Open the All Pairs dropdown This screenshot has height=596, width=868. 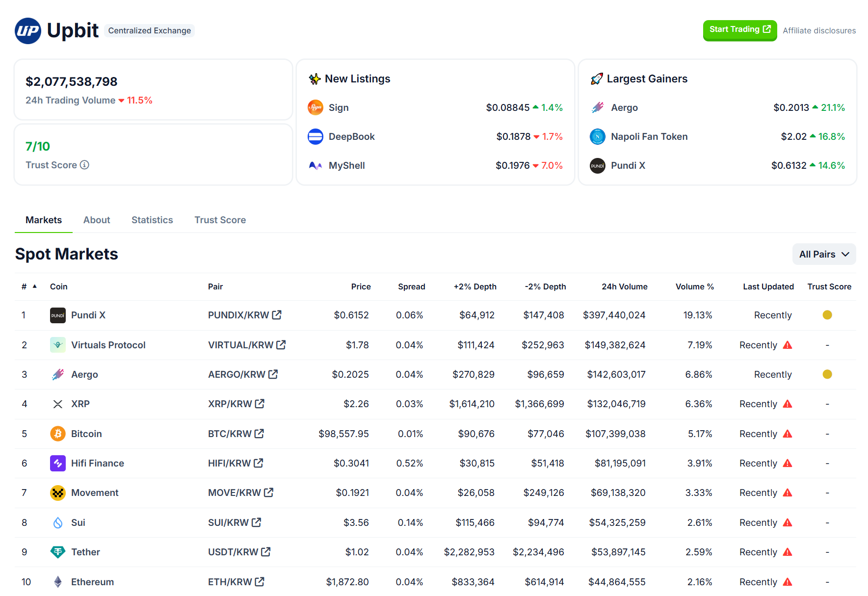pos(824,254)
